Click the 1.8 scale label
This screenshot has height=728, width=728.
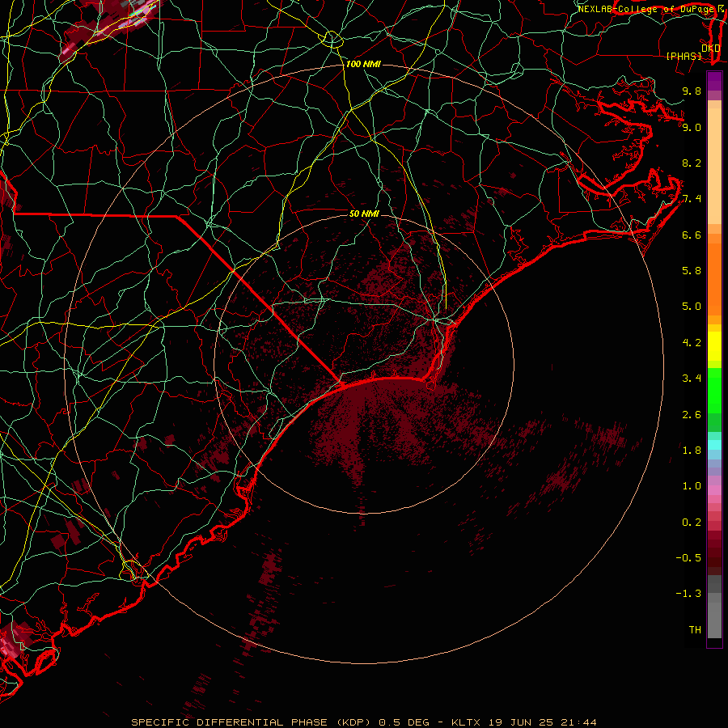(692, 451)
